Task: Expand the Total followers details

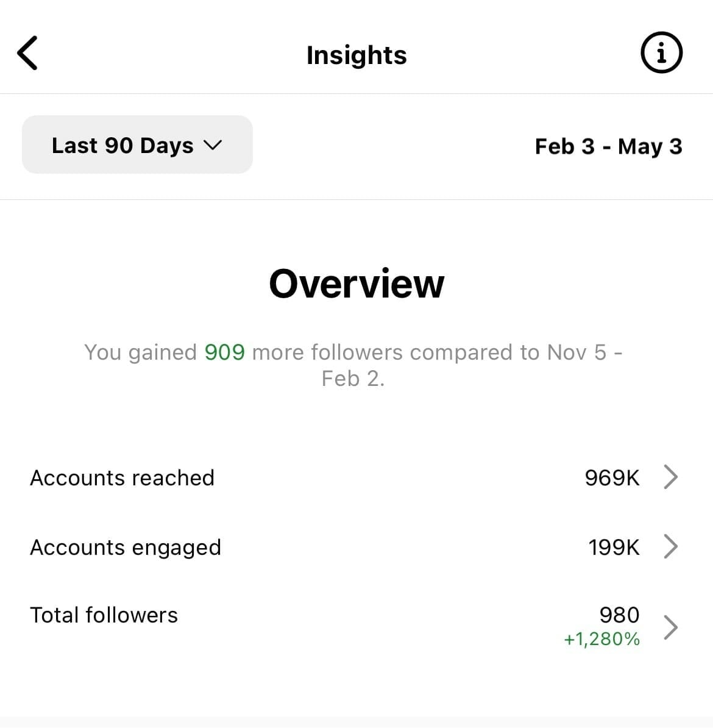Action: (x=357, y=622)
